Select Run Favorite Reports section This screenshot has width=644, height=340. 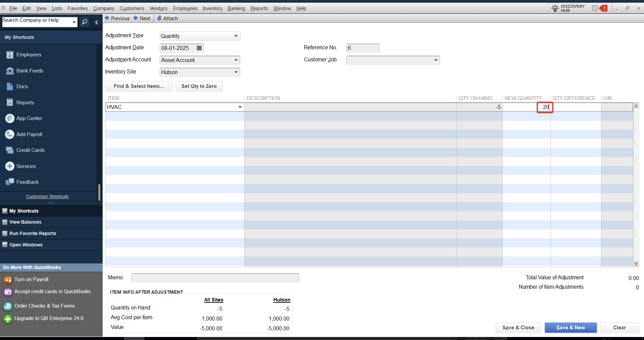[51, 233]
